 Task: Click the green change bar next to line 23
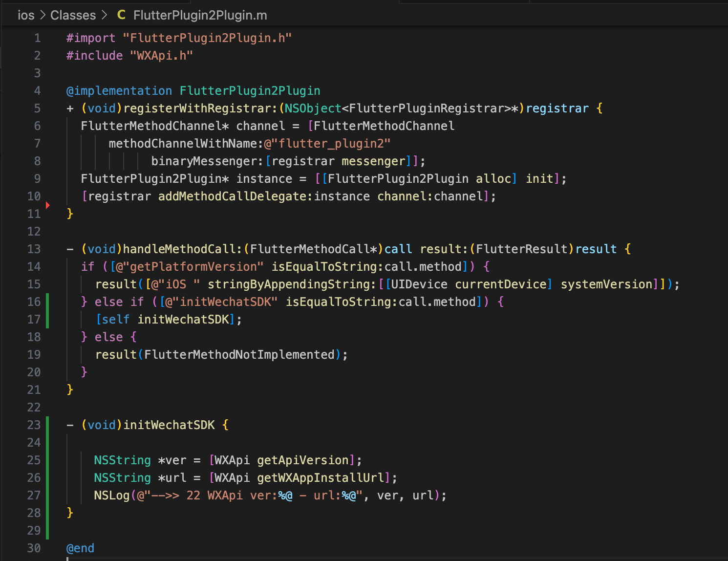(47, 425)
